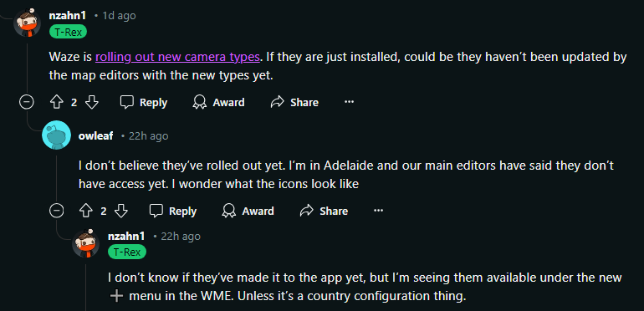The width and height of the screenshot is (644, 311).
Task: Open the three-dot menu on nzahn1's first comment
Action: coord(349,102)
